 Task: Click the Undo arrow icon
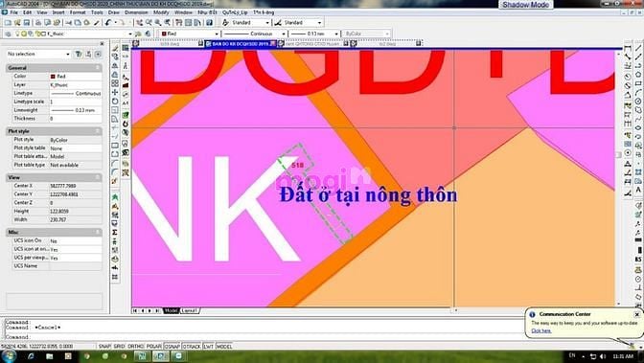[108, 23]
